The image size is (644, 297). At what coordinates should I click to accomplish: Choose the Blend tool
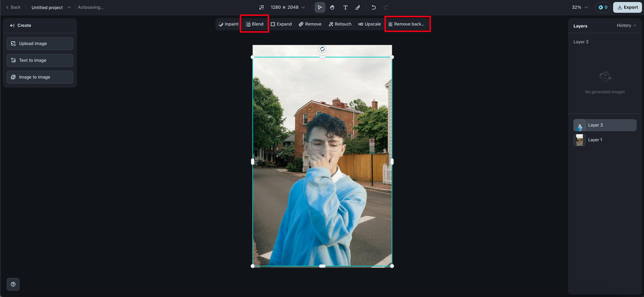(255, 24)
